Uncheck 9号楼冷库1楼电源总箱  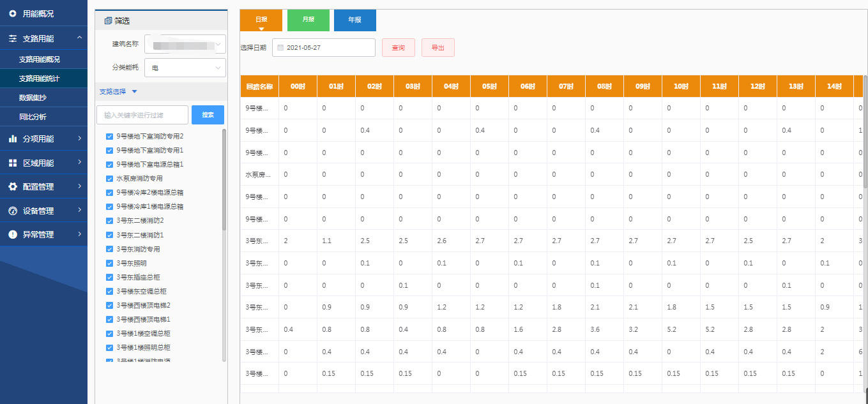click(109, 207)
